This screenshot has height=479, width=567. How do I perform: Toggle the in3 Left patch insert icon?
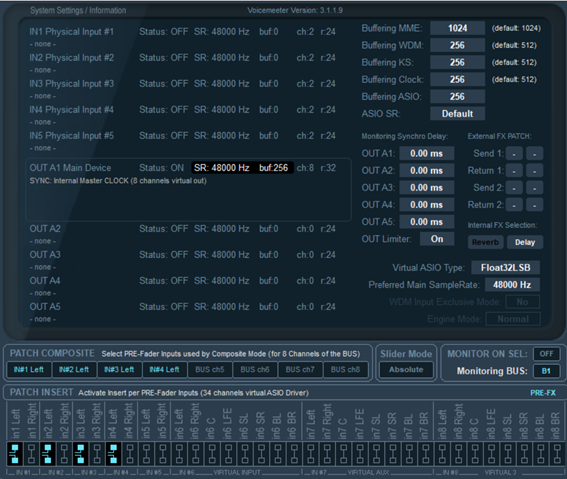click(x=80, y=454)
